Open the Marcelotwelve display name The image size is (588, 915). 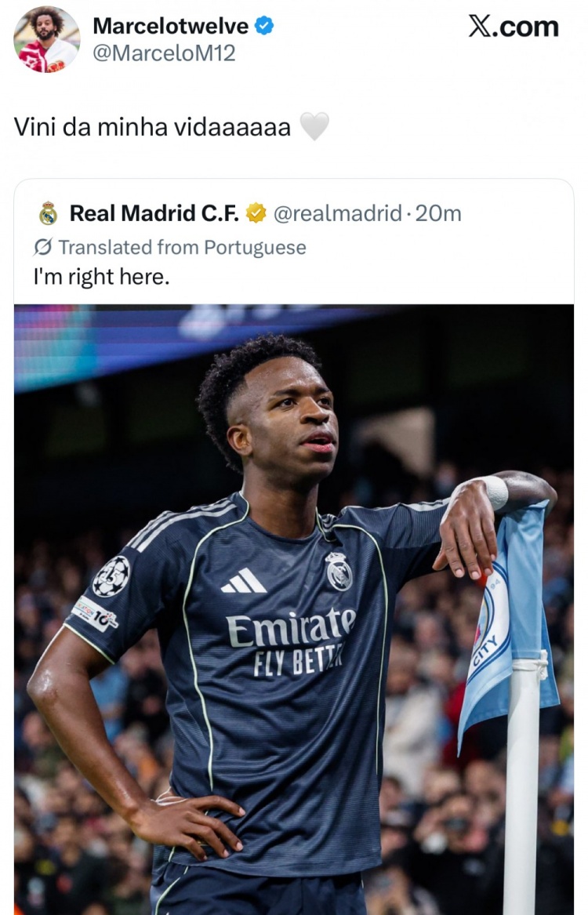(170, 26)
